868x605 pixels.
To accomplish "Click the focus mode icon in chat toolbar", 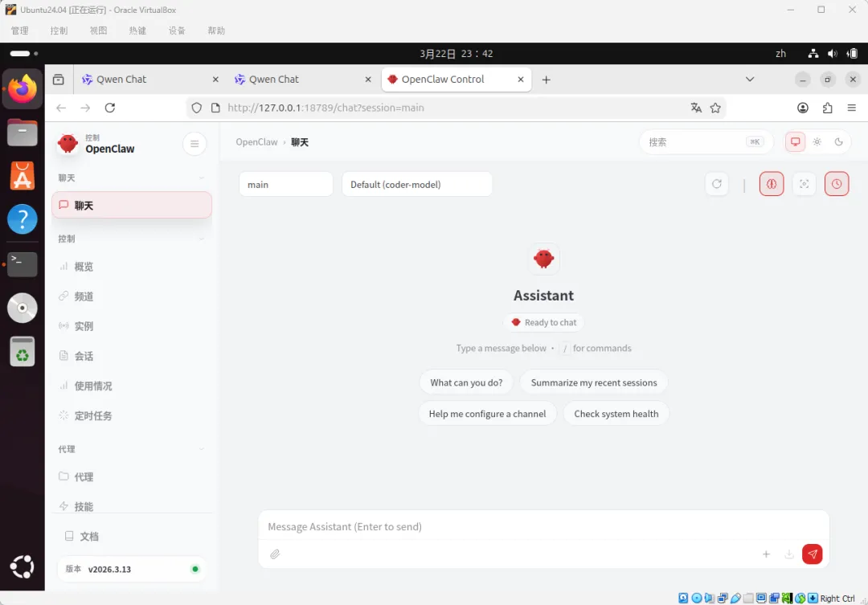I will pyautogui.click(x=805, y=184).
